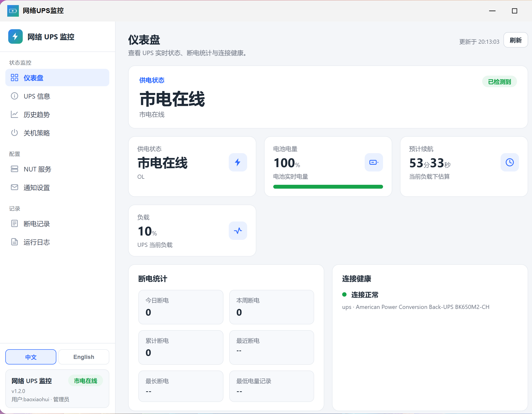Open the NUT 服务 configuration
The width and height of the screenshot is (532, 414).
(x=57, y=169)
